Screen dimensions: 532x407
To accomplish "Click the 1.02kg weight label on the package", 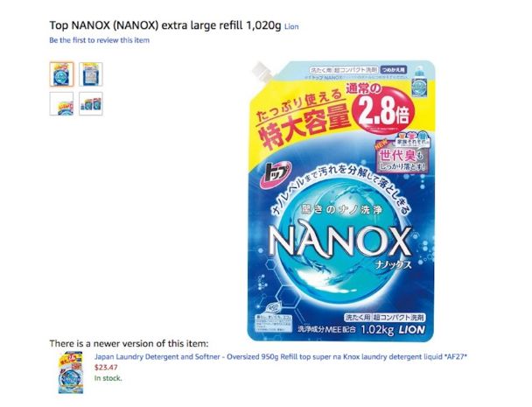I will point(377,330).
